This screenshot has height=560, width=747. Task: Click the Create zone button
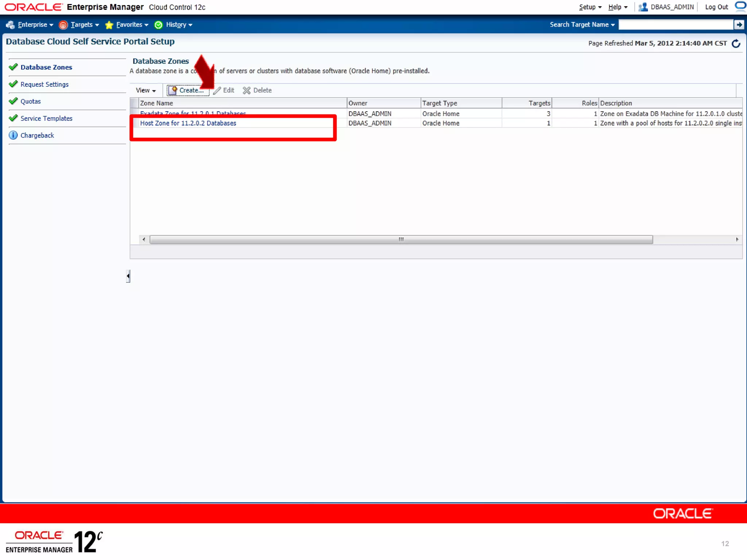pos(188,90)
